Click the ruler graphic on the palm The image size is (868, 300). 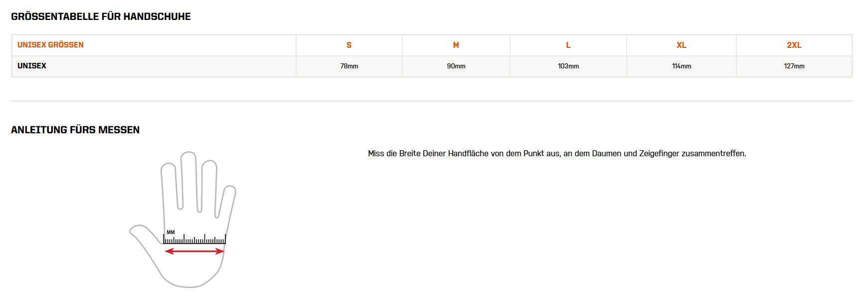[x=194, y=240]
